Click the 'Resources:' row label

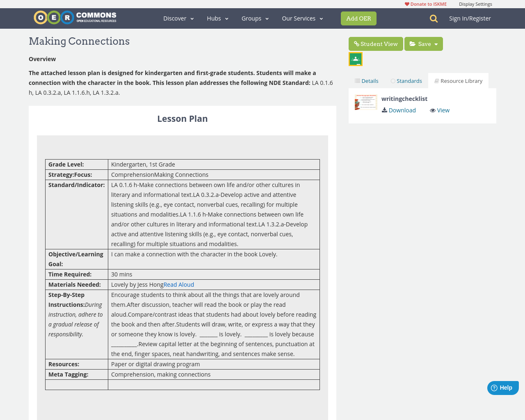point(64,364)
